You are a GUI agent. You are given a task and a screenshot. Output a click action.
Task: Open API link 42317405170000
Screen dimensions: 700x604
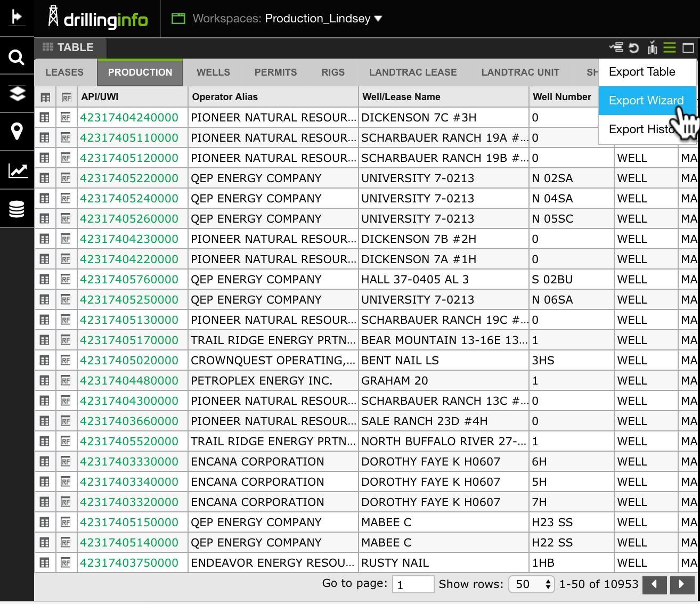pyautogui.click(x=129, y=340)
